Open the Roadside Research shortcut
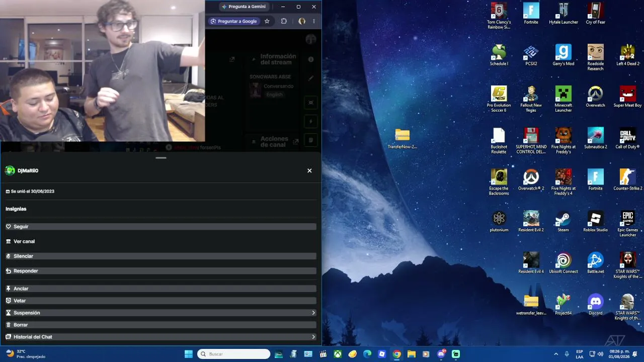Viewport: 644px width, 362px height. [x=595, y=58]
